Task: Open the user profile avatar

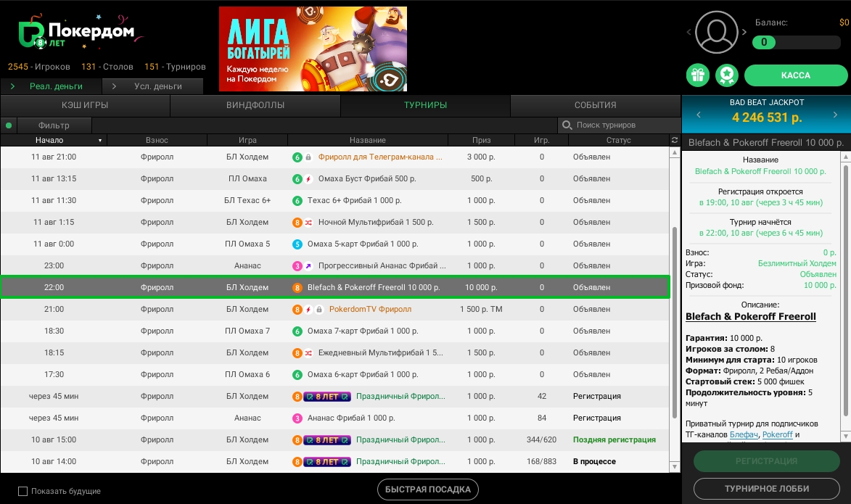Action: (716, 32)
